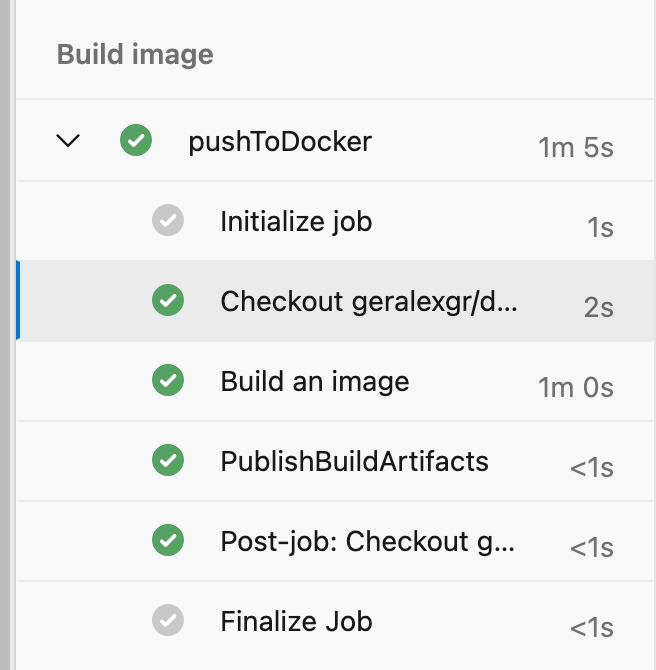This screenshot has width=656, height=670.
Task: Click the 1s Initialize job duration
Action: pos(600,228)
